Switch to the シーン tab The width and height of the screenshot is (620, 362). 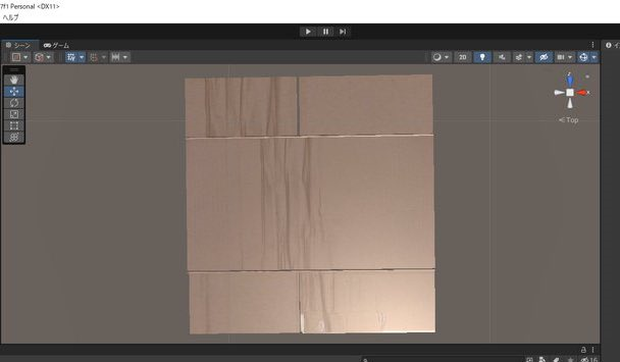(x=19, y=45)
